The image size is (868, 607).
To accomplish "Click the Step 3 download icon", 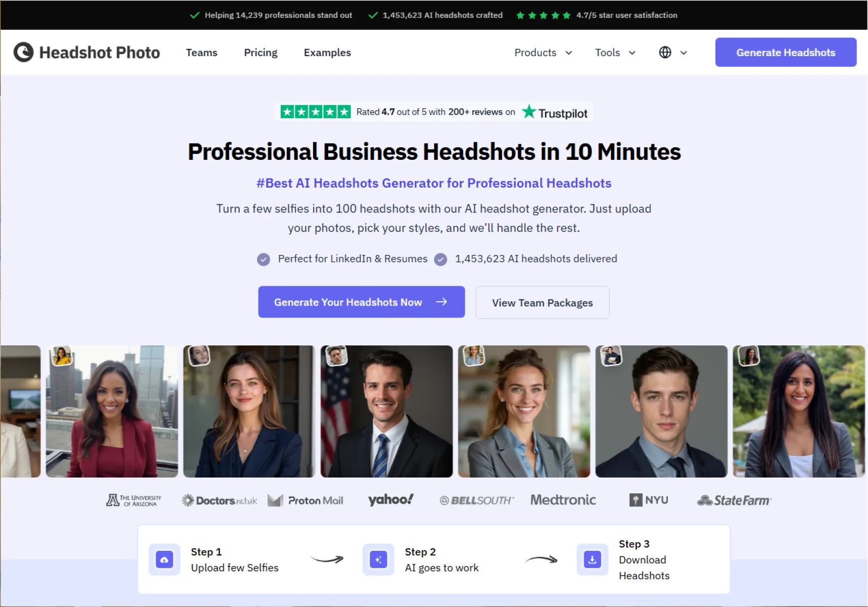I will click(592, 559).
